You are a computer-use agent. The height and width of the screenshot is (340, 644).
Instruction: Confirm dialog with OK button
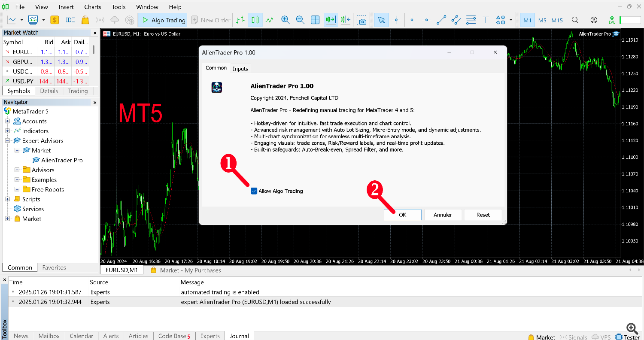pyautogui.click(x=402, y=215)
